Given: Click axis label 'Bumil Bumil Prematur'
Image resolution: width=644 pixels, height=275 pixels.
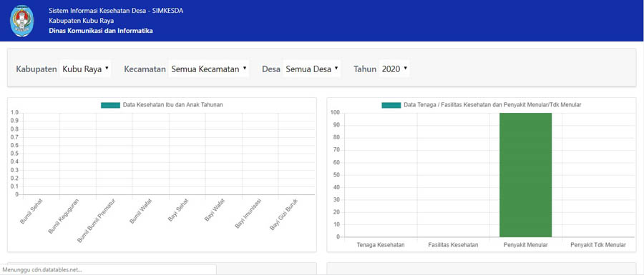Looking at the screenshot, I should tap(97, 220).
